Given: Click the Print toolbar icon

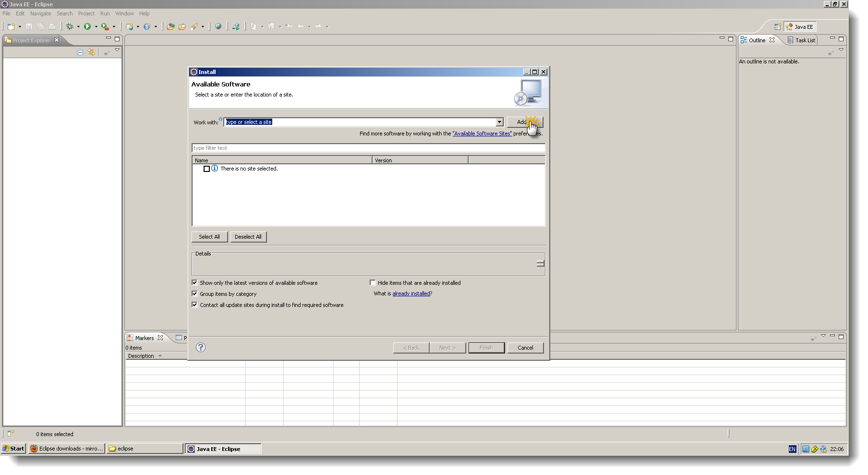Looking at the screenshot, I should coord(52,26).
